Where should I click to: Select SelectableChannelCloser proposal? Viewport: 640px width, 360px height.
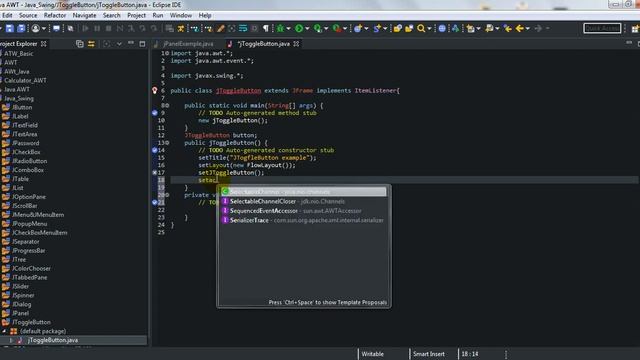tap(303, 202)
